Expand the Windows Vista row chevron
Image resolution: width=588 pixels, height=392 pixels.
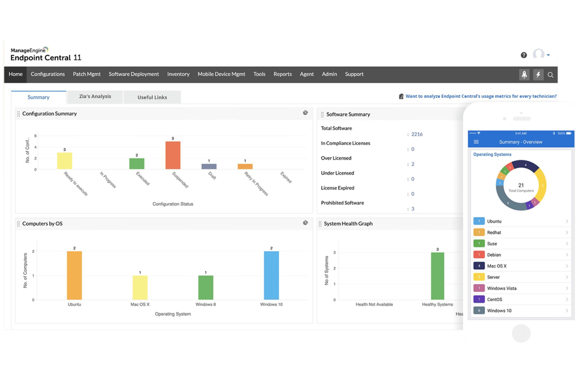(567, 288)
